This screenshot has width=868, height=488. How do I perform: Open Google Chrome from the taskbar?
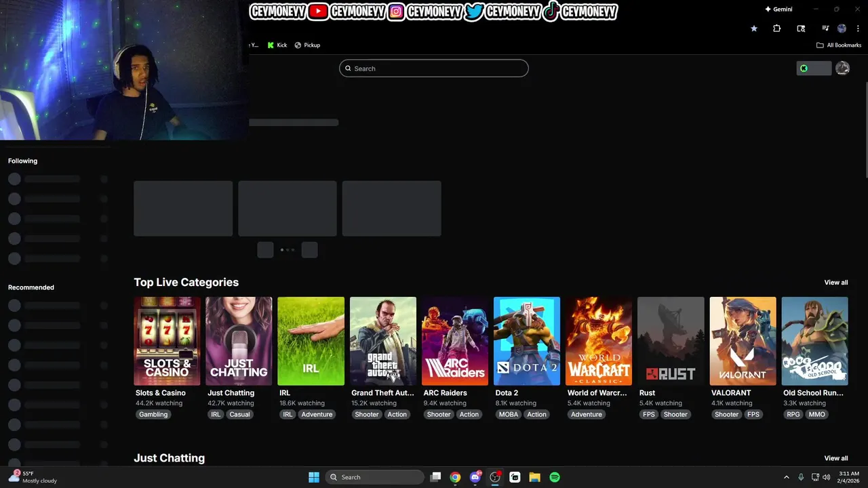point(455,477)
